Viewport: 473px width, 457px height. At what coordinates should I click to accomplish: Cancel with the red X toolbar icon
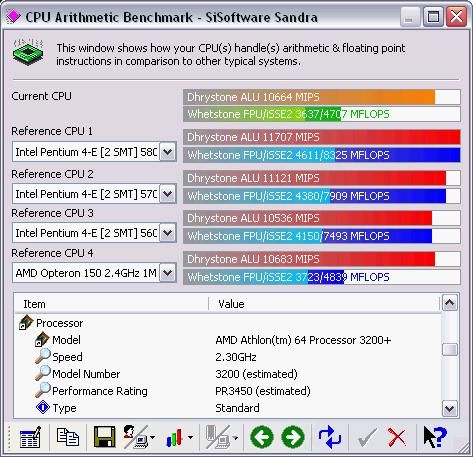(397, 437)
